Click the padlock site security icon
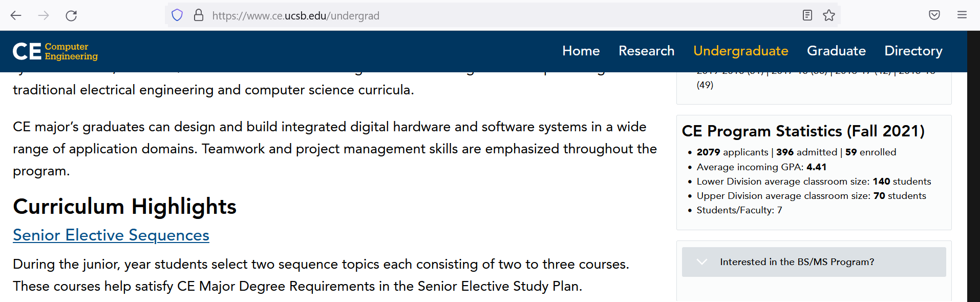 pyautogui.click(x=199, y=15)
